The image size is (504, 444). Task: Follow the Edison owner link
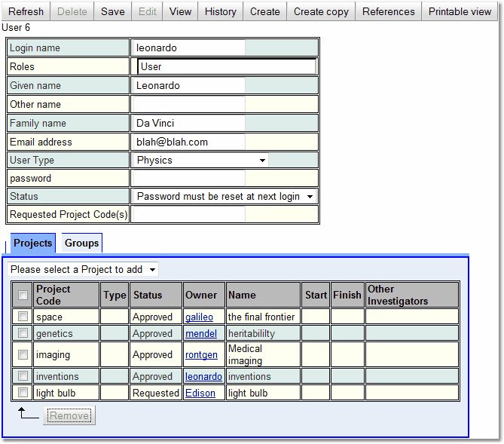pos(200,393)
